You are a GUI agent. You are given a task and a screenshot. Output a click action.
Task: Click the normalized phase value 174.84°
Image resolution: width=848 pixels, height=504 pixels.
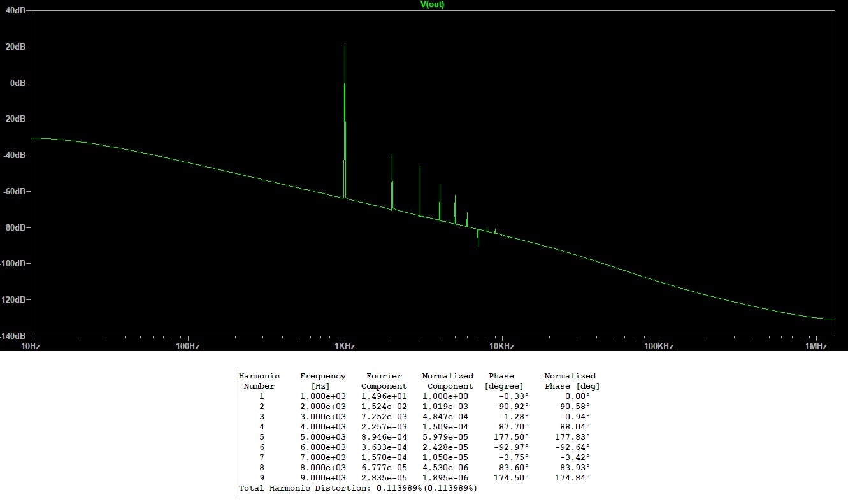572,478
